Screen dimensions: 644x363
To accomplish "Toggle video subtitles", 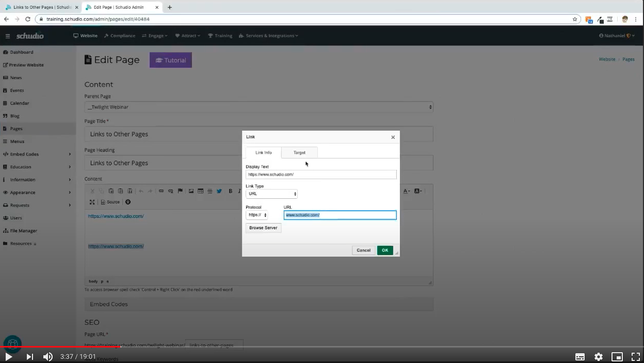I will [580, 356].
